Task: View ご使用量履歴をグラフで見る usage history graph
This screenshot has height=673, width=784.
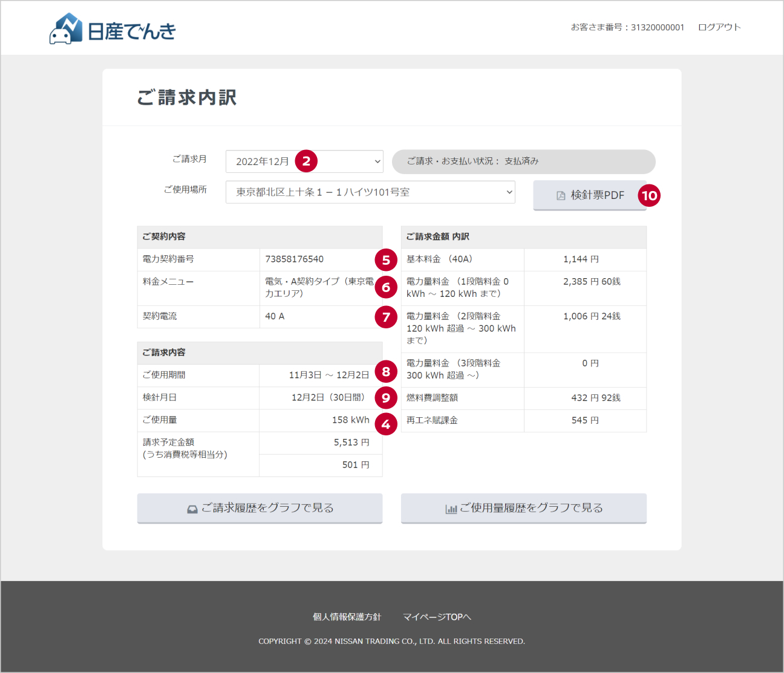Action: (523, 508)
